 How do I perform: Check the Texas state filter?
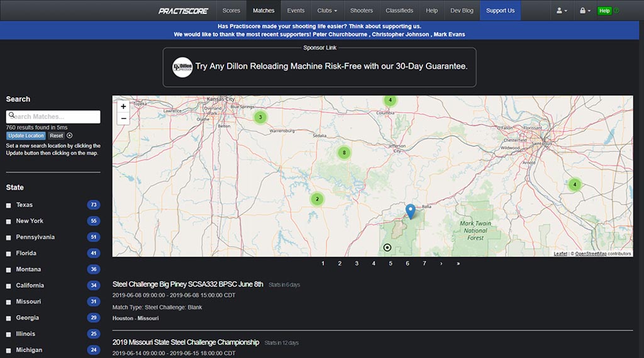point(9,205)
